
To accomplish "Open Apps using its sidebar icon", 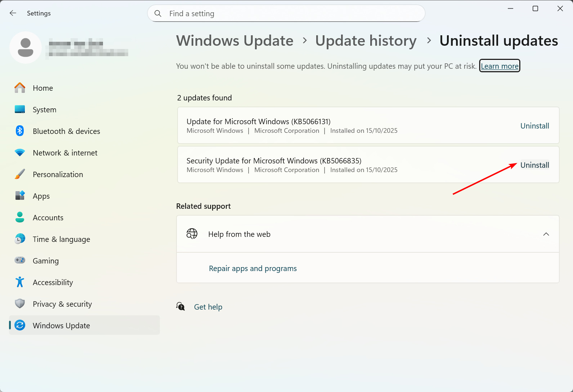I will click(20, 196).
